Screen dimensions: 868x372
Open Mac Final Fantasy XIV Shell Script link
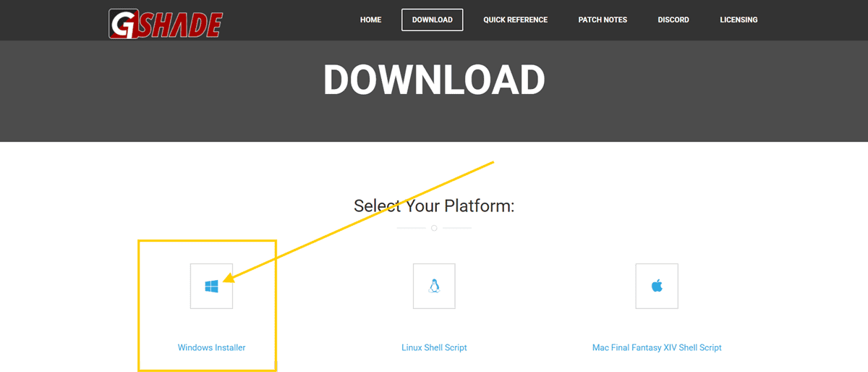coord(657,347)
